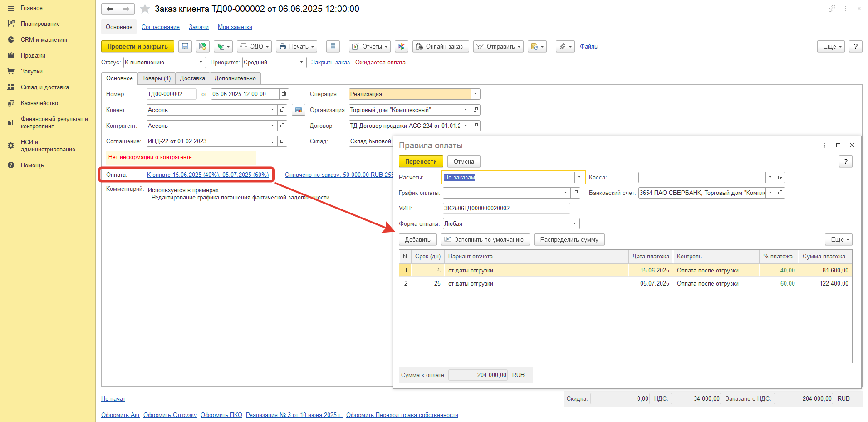Screen dimensions: 868x422
Task: Open Продажи section in sidebar
Action: (33, 55)
